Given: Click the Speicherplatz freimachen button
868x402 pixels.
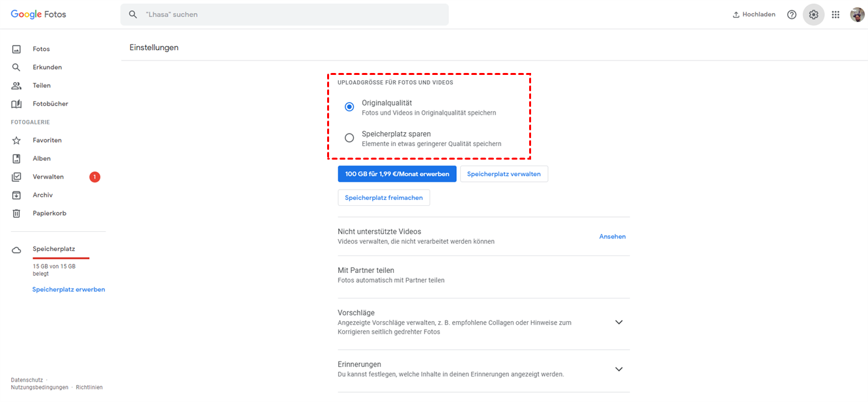Looking at the screenshot, I should 384,197.
